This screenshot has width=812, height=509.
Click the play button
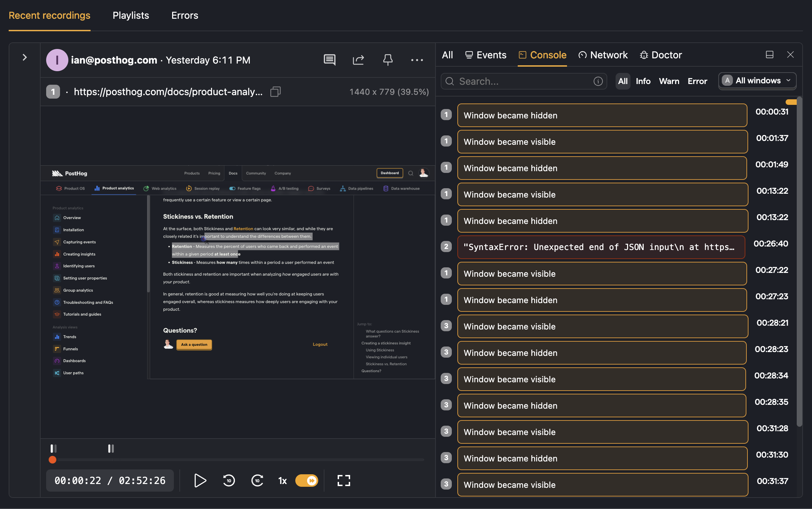coord(200,481)
